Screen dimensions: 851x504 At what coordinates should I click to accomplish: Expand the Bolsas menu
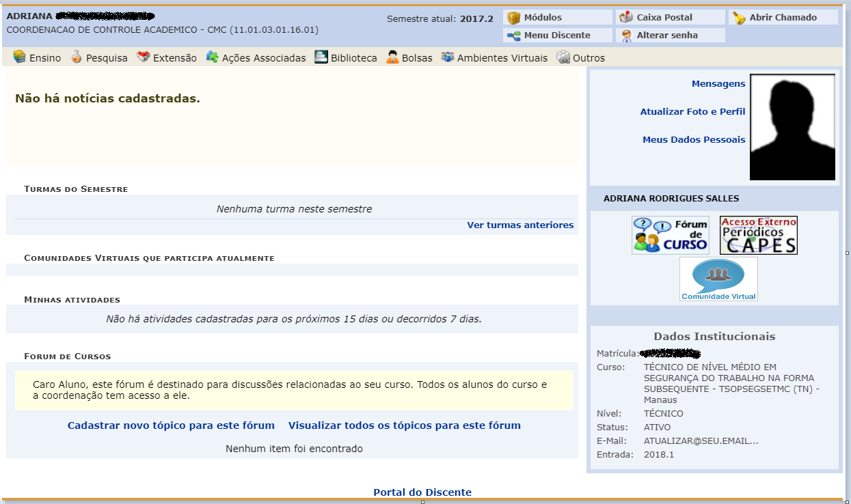pos(409,58)
